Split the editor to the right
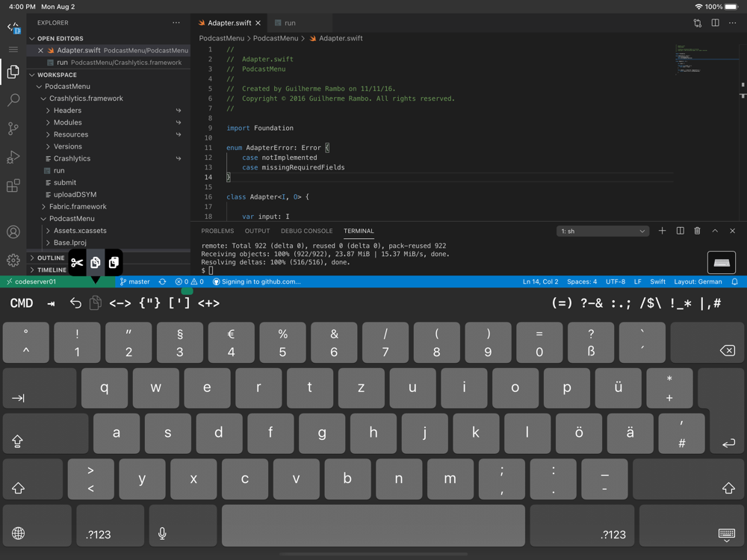 tap(715, 23)
